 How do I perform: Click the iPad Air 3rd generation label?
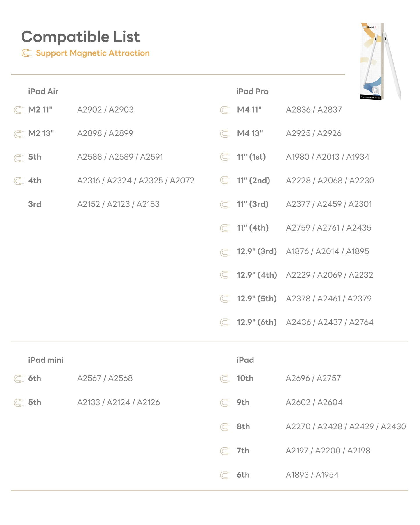click(x=35, y=204)
